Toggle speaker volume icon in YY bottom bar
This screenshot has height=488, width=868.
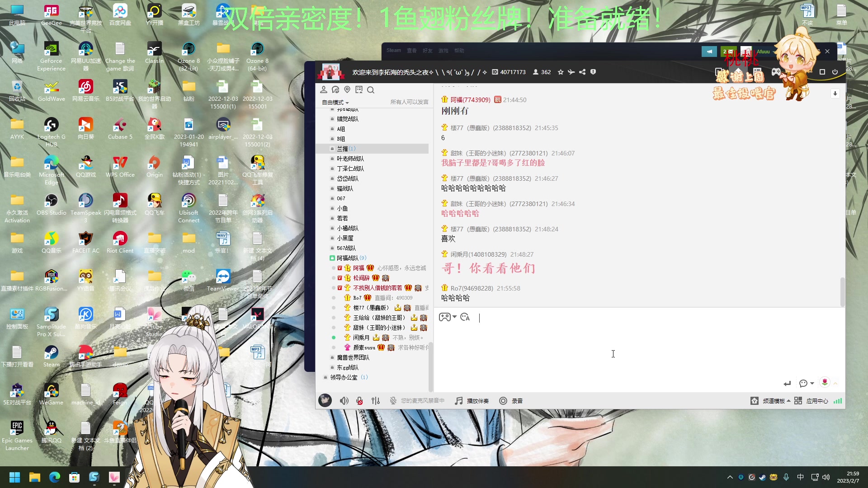(344, 401)
